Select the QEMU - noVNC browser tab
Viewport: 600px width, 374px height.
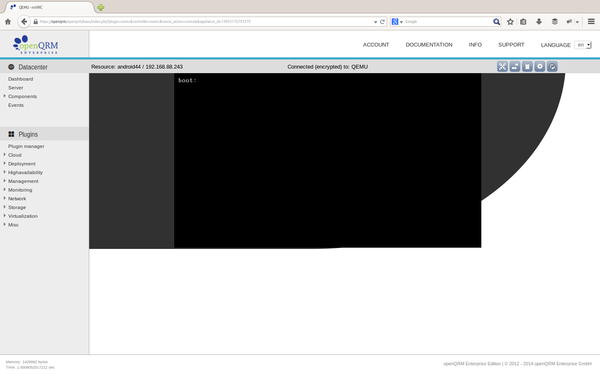tap(50, 7)
